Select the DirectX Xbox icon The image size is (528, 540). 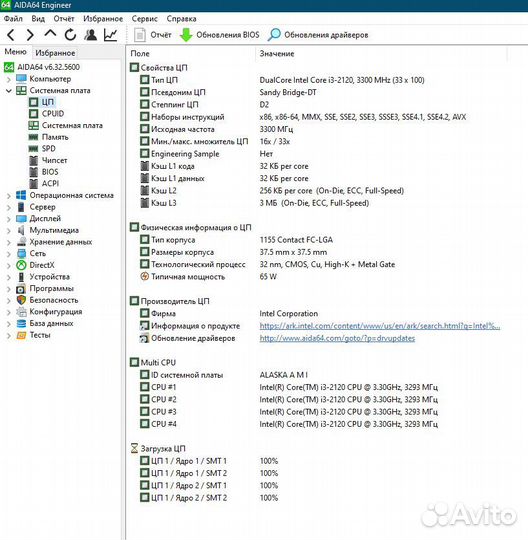pyautogui.click(x=21, y=265)
